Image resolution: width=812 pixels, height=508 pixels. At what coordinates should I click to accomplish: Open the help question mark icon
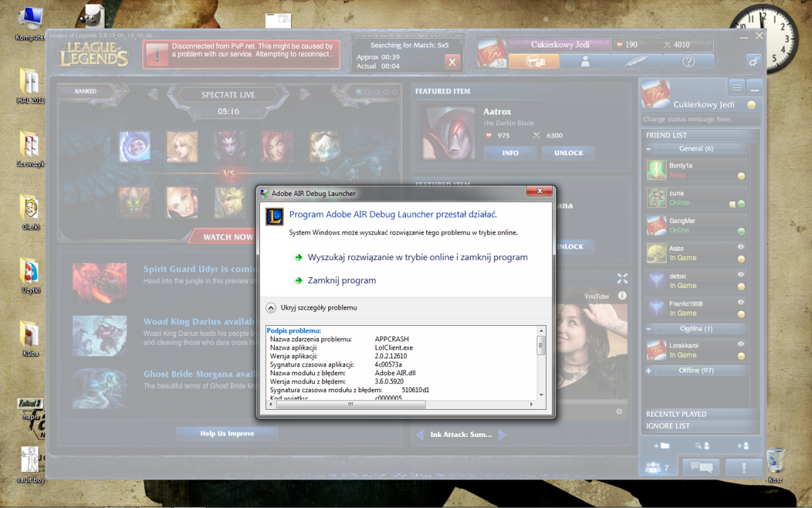click(688, 61)
